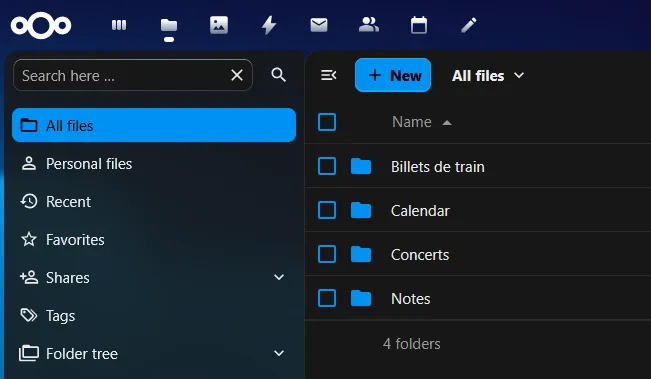Screen dimensions: 651x379
Task: Open the All files breadcrumb dropdown
Action: click(x=488, y=76)
